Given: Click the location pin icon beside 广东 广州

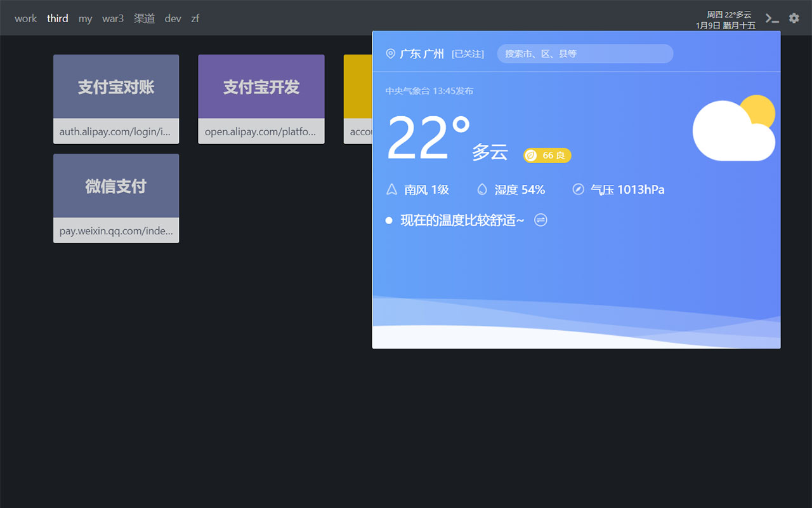Looking at the screenshot, I should tap(390, 54).
